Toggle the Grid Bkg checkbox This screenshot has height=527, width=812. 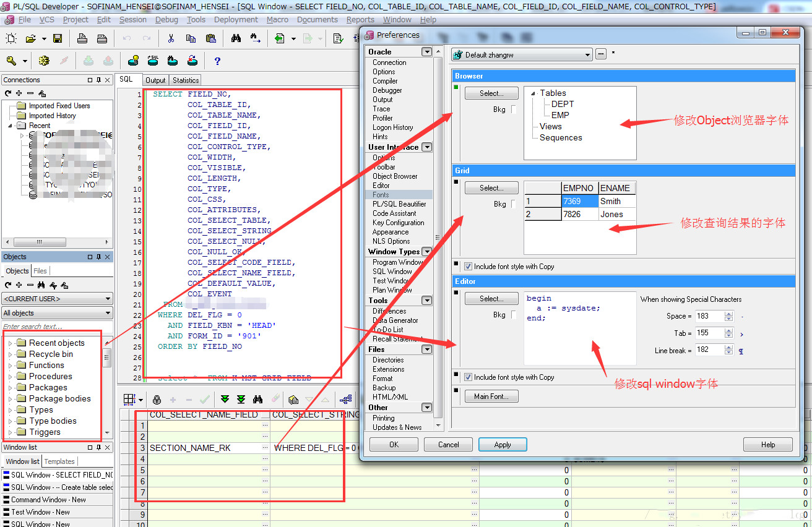514,204
